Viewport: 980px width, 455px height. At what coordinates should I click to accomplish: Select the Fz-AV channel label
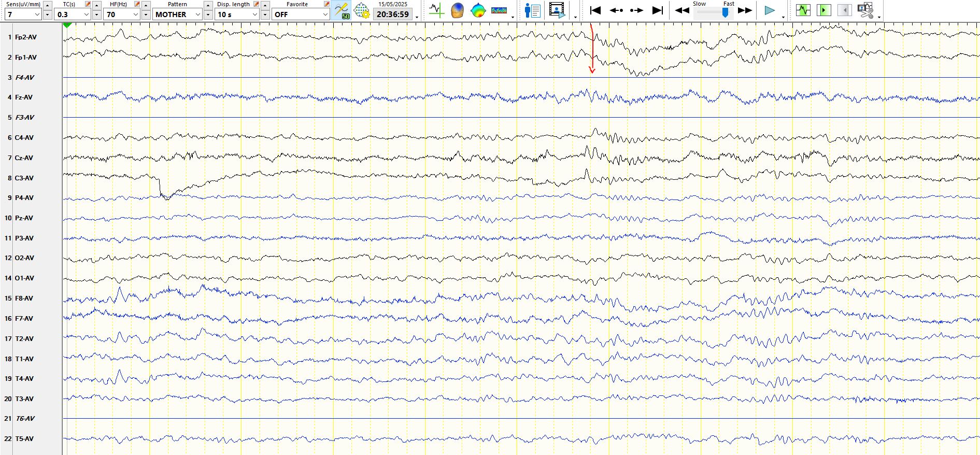click(x=24, y=97)
